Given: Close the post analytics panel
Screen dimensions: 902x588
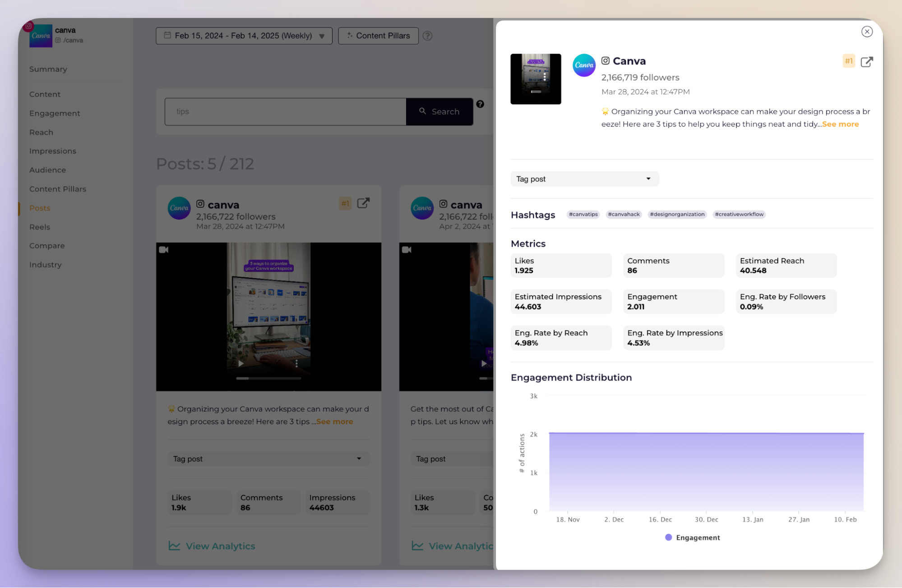Looking at the screenshot, I should pos(866,32).
